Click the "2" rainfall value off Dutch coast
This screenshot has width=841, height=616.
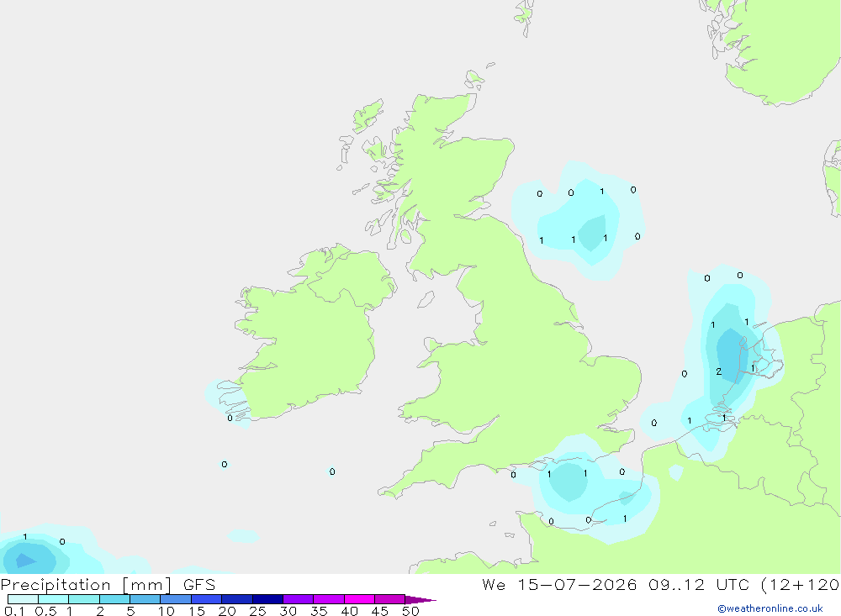(719, 371)
